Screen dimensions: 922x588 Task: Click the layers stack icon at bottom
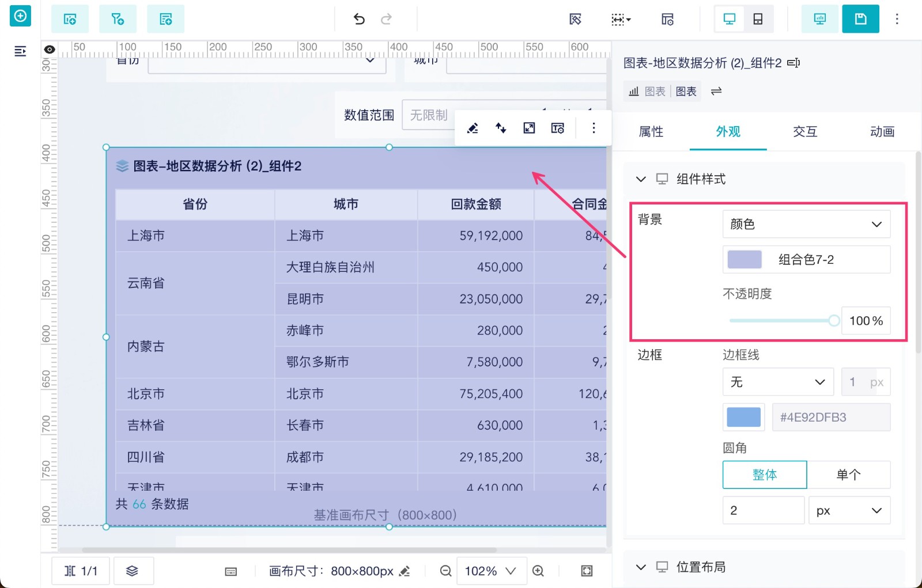[x=133, y=571]
